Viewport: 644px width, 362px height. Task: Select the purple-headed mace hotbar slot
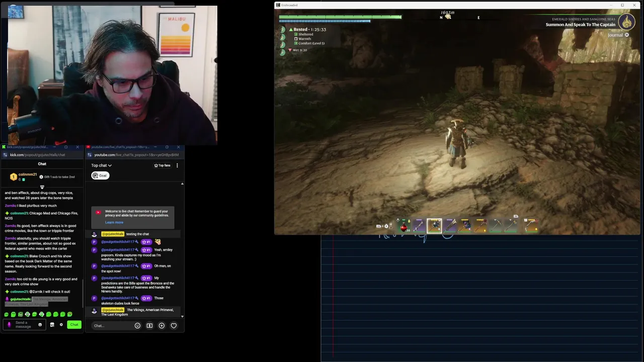tap(465, 226)
